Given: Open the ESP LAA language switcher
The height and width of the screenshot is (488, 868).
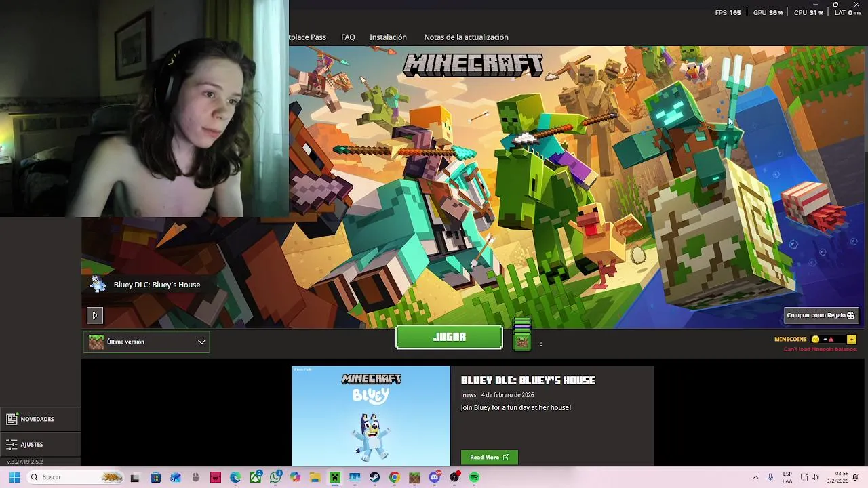Looking at the screenshot, I should point(787,477).
